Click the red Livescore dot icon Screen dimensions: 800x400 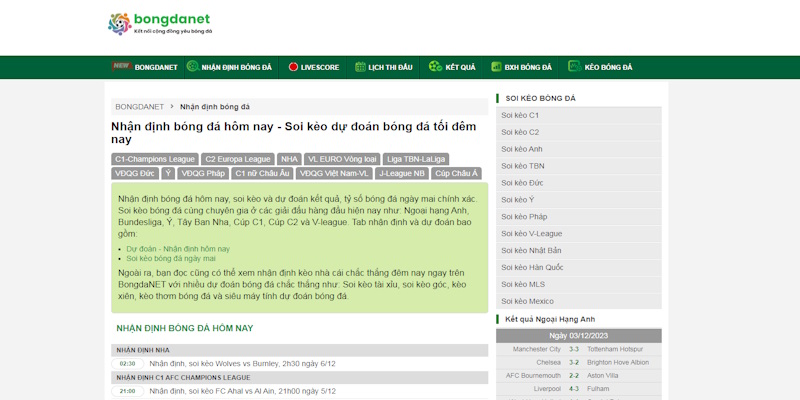click(293, 67)
